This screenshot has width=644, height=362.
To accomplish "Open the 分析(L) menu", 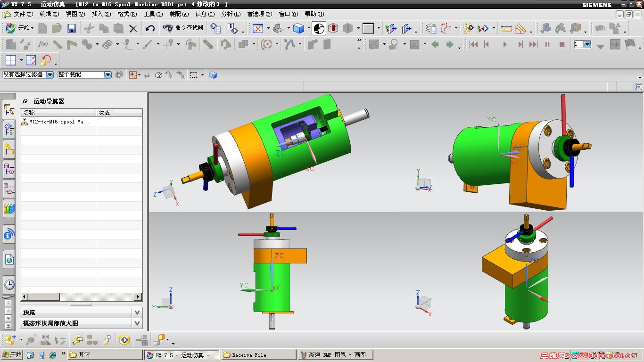I will pyautogui.click(x=231, y=14).
